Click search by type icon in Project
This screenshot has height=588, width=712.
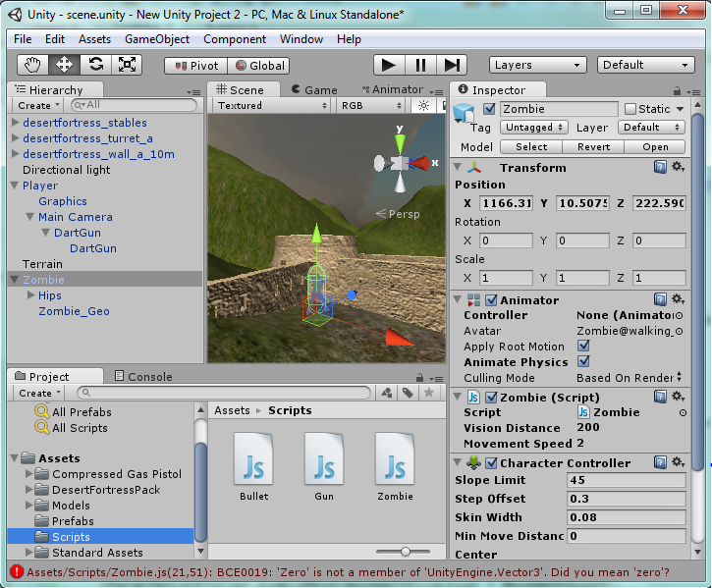coord(387,393)
